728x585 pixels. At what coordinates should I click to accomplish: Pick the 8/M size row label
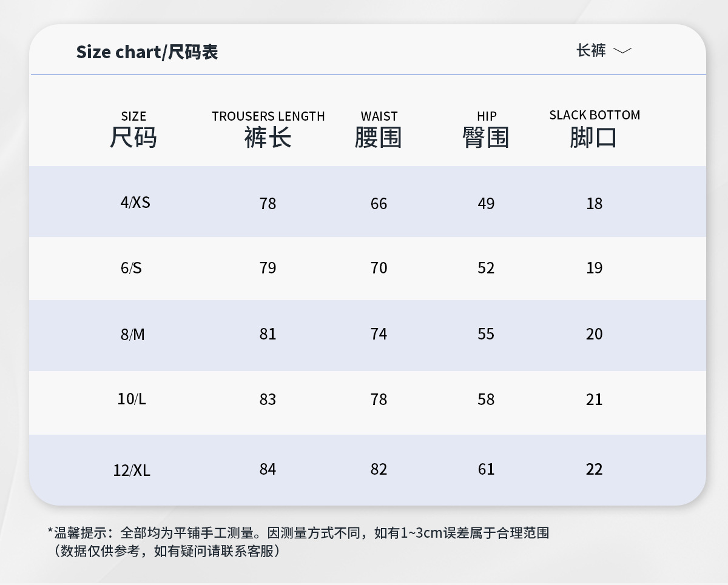pos(133,334)
